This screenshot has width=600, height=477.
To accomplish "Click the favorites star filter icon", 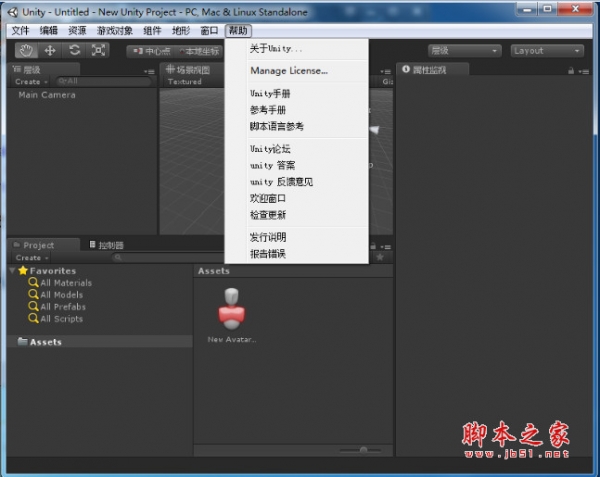I will 380,257.
